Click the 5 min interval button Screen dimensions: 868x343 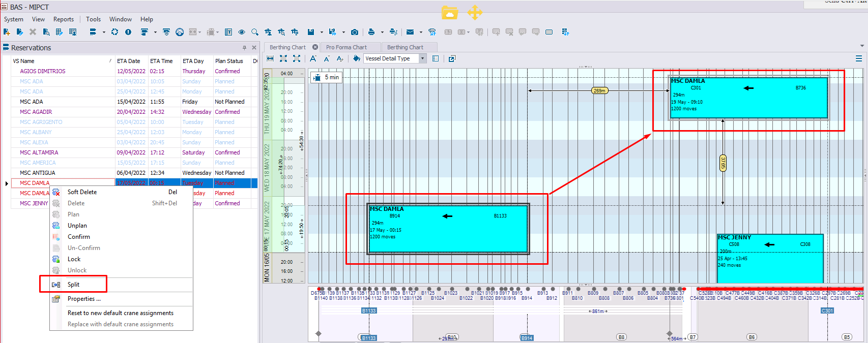pyautogui.click(x=327, y=77)
